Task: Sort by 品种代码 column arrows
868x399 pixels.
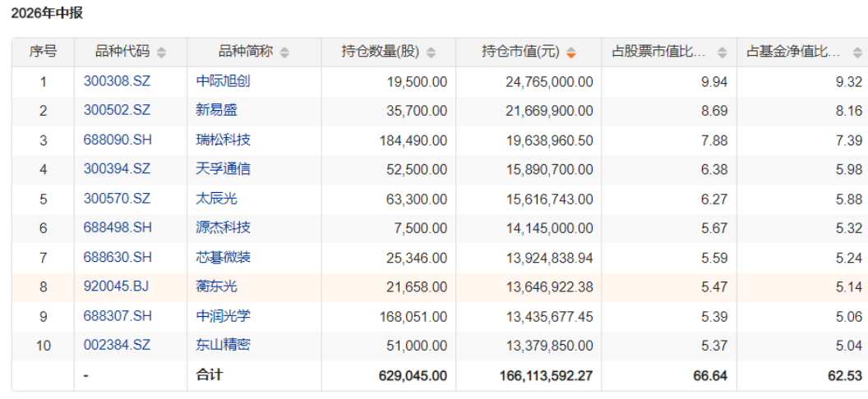Action: click(161, 53)
